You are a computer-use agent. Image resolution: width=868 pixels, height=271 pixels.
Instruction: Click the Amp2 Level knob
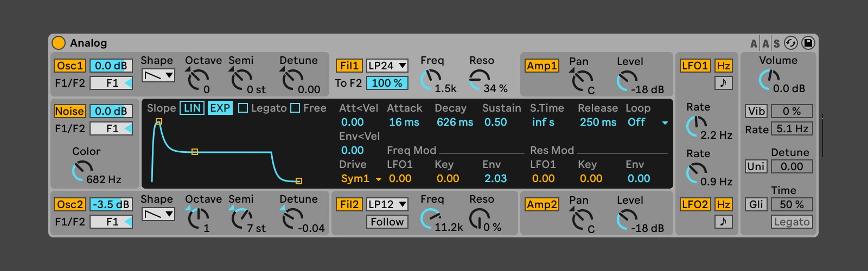627,220
